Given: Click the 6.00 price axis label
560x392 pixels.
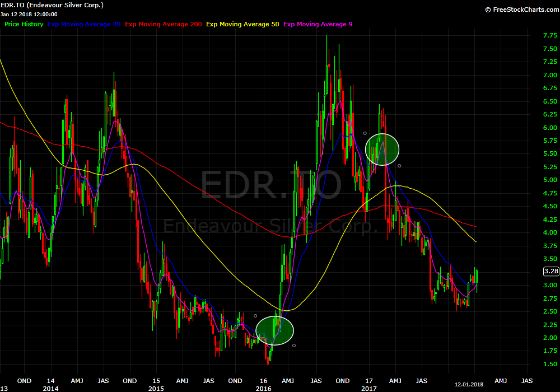Looking at the screenshot, I should (x=550, y=128).
